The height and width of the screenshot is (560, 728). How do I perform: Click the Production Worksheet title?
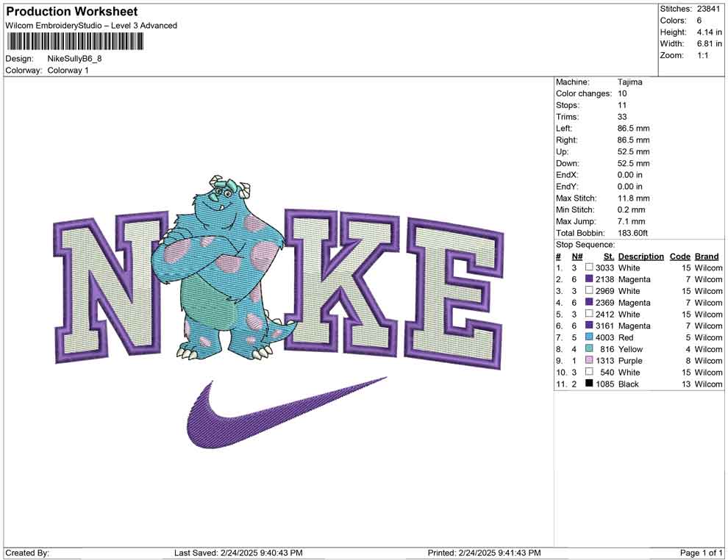(72, 12)
